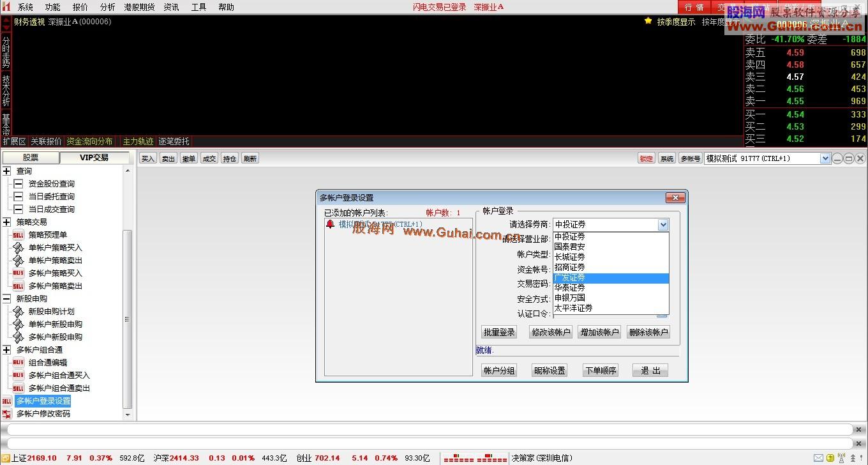Click the 持仓 toolbar button
Viewport: 868px width, 465px height.
(230, 158)
